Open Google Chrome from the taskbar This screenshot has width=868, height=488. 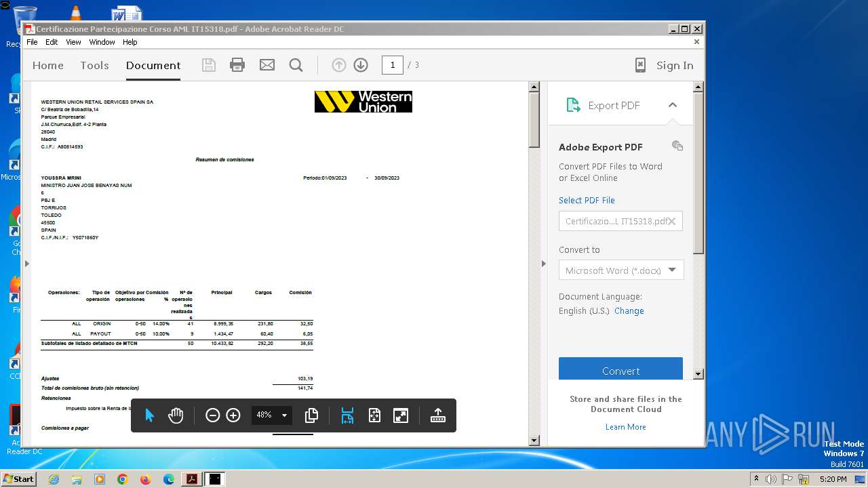122,479
